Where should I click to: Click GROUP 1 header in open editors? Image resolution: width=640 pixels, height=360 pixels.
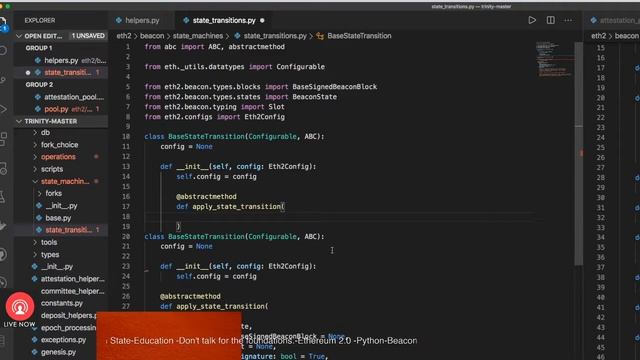[x=39, y=48]
